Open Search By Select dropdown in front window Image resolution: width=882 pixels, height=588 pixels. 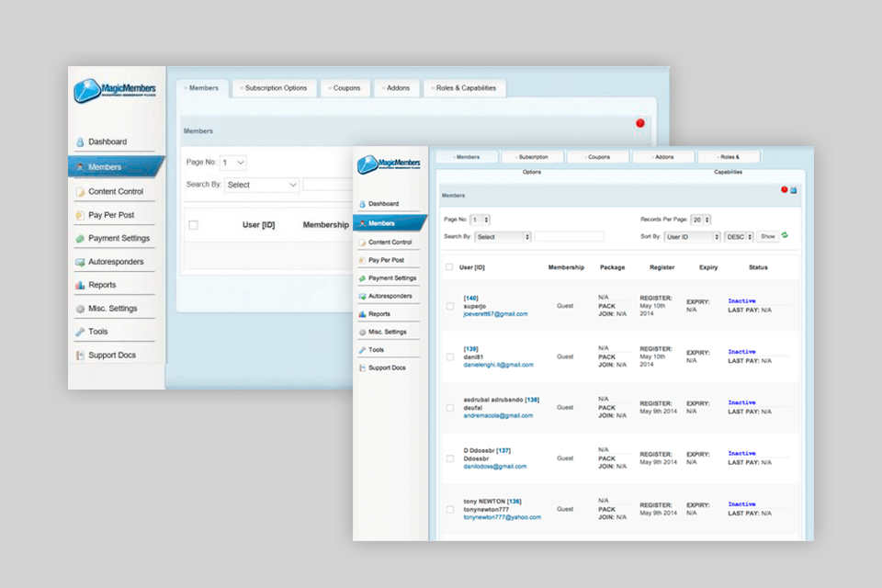pos(503,237)
